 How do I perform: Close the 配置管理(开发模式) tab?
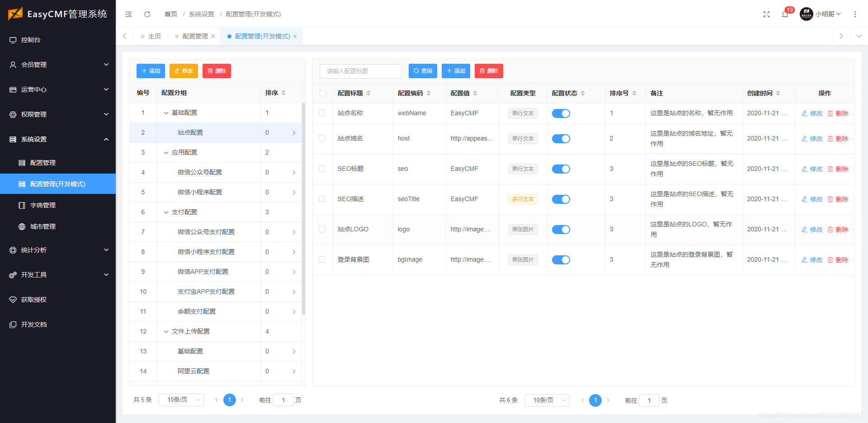point(295,36)
